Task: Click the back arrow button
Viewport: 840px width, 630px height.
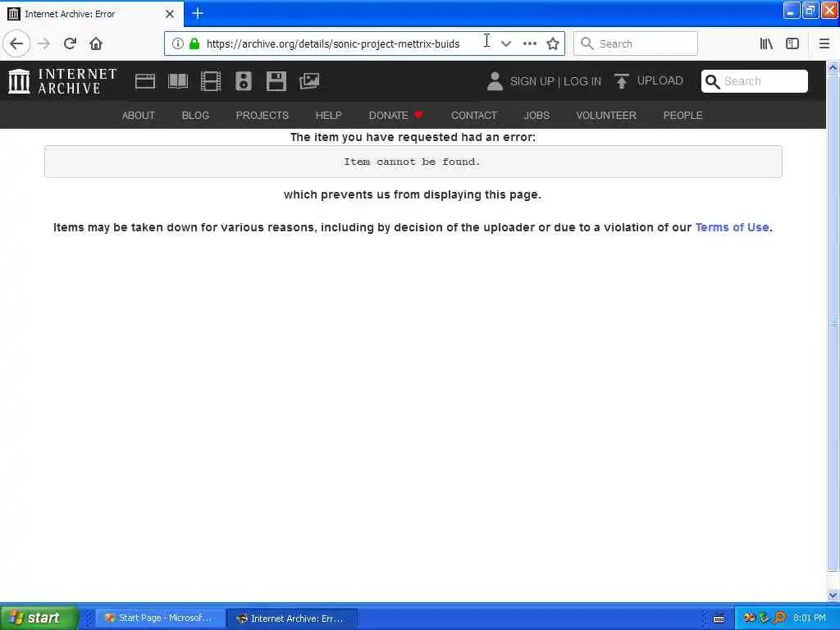Action: tap(16, 43)
